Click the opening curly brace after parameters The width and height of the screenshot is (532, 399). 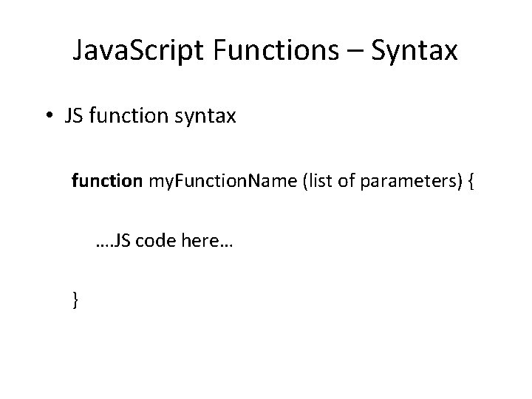click(x=471, y=182)
